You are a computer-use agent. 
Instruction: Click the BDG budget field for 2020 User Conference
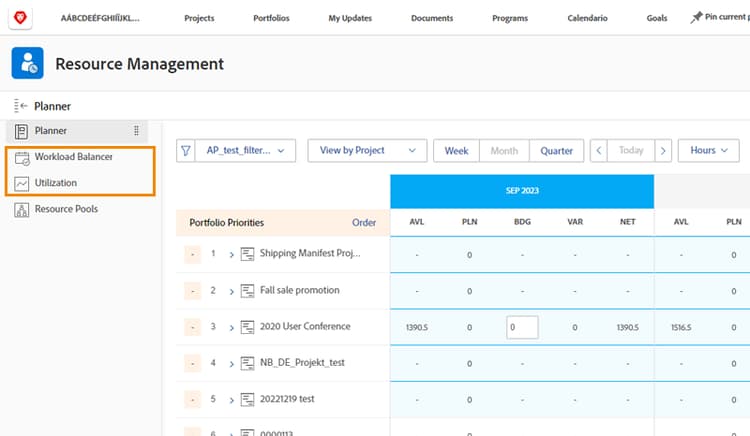522,327
